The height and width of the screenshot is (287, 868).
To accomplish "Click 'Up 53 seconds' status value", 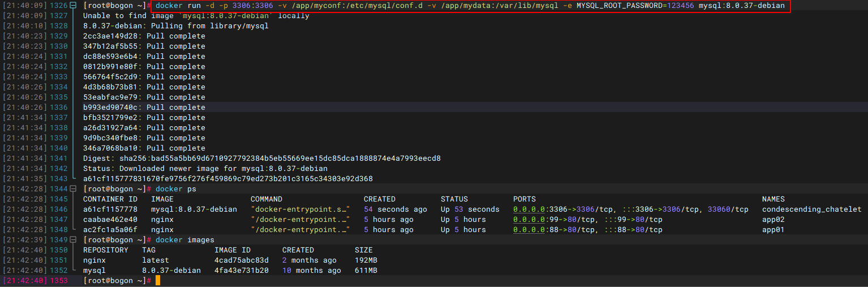I will (470, 209).
